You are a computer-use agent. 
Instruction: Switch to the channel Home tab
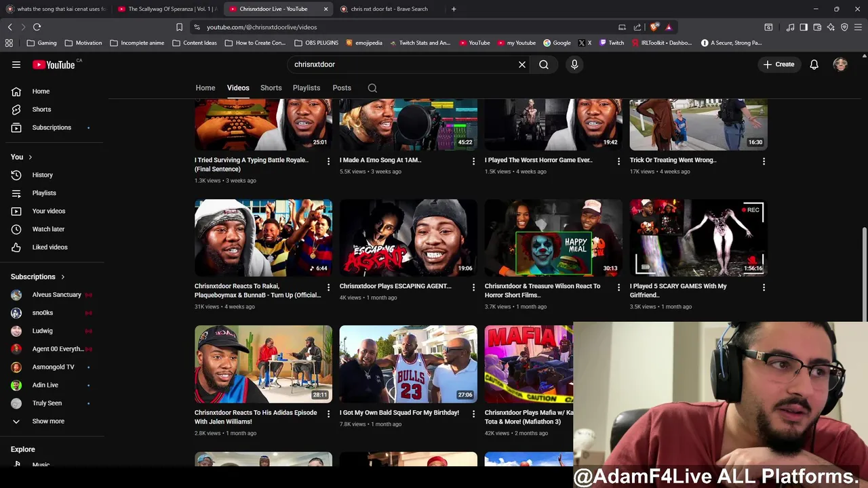(205, 88)
